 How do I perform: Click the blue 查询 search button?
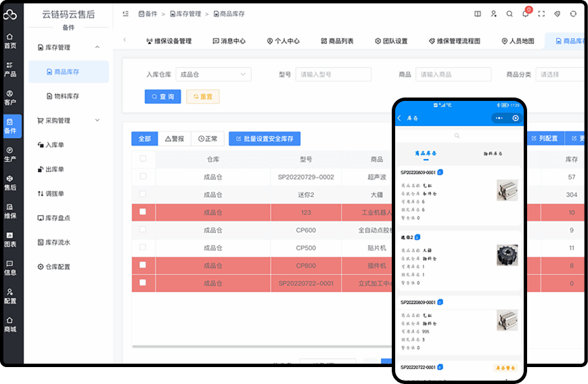[162, 97]
